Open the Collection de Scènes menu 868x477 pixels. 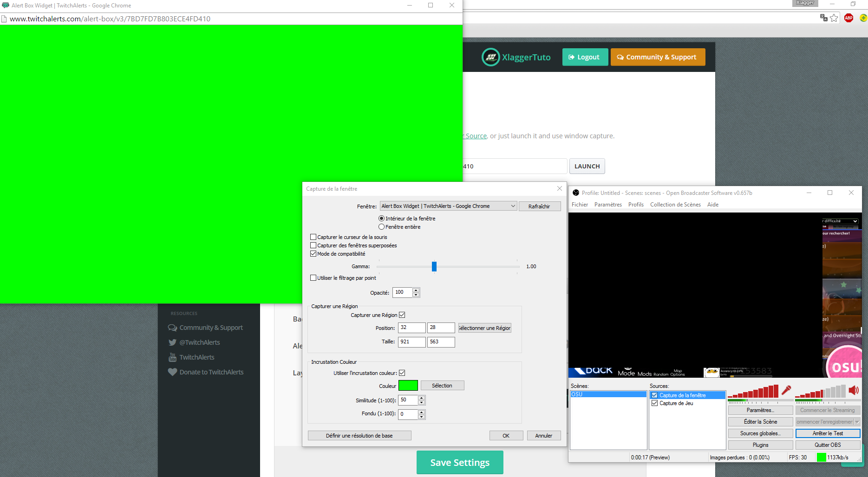(675, 205)
